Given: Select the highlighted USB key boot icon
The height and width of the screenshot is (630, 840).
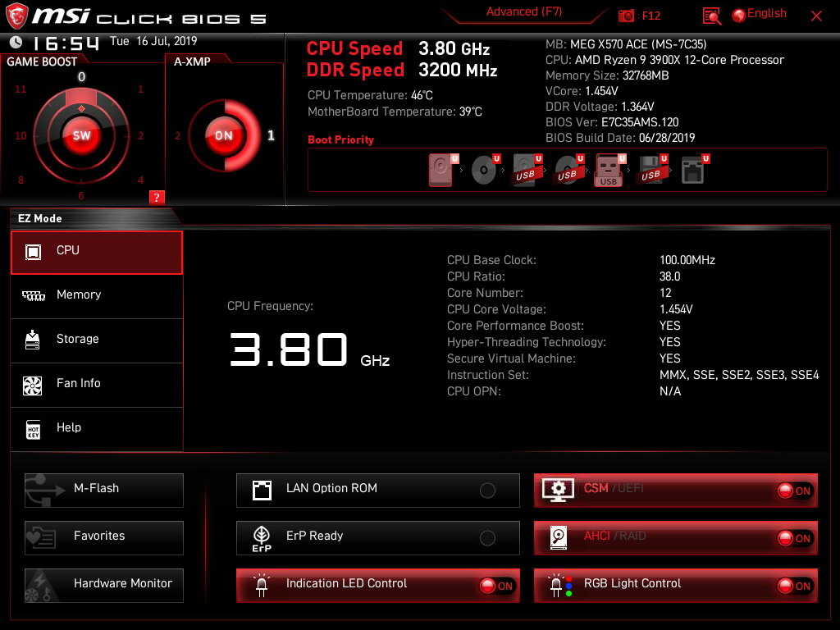Looking at the screenshot, I should [609, 170].
